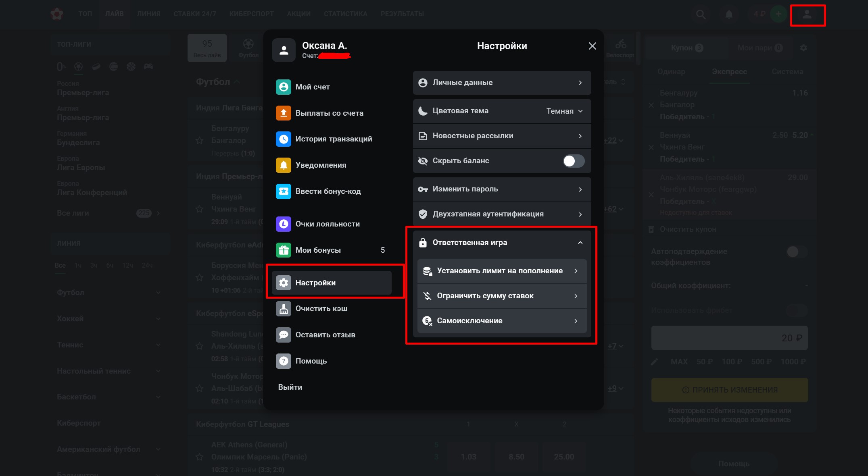Open История транзакций entry
Image resolution: width=868 pixels, height=476 pixels.
pyautogui.click(x=333, y=139)
